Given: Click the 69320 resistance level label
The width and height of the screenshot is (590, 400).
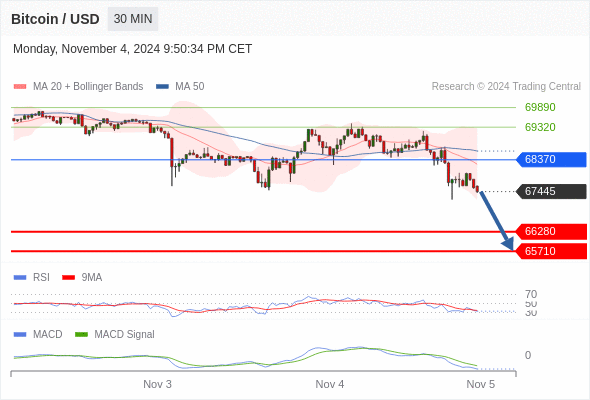Looking at the screenshot, I should tap(540, 127).
